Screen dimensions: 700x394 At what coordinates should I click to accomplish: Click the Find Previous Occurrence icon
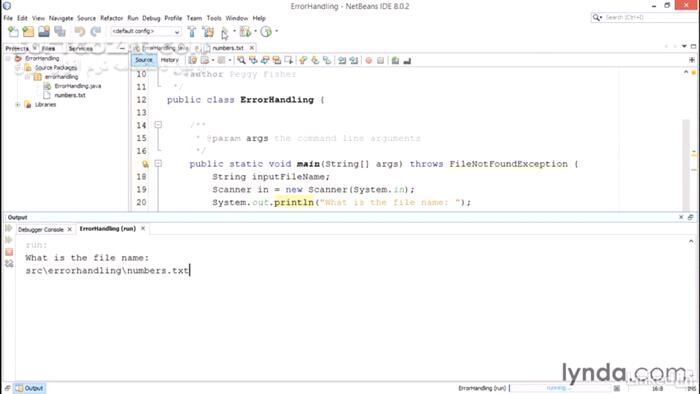[253, 60]
